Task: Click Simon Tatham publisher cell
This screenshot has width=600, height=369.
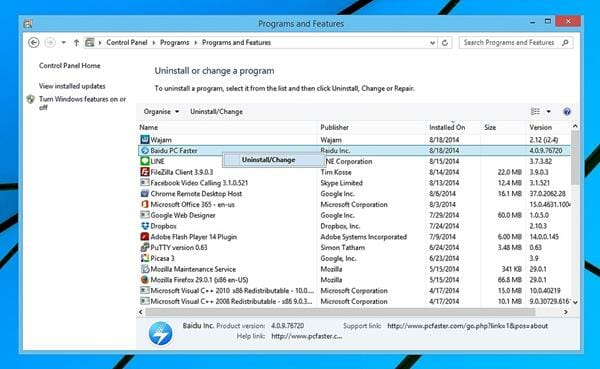Action: point(342,247)
